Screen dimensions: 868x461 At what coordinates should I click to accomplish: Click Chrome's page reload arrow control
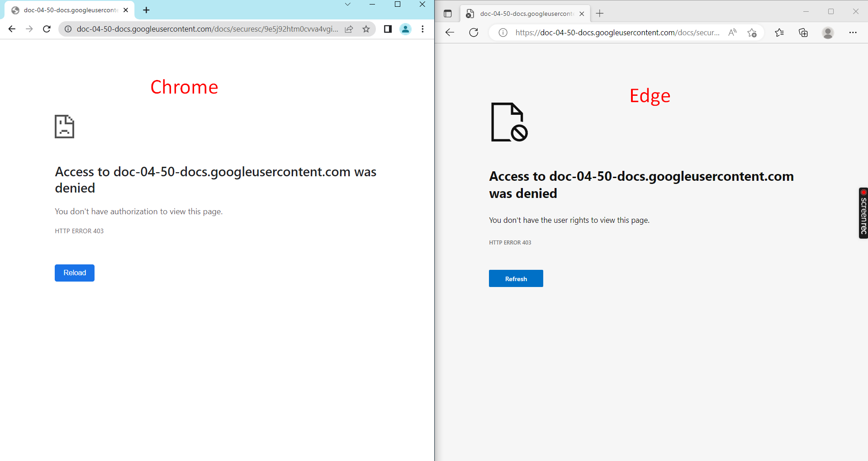coord(47,29)
